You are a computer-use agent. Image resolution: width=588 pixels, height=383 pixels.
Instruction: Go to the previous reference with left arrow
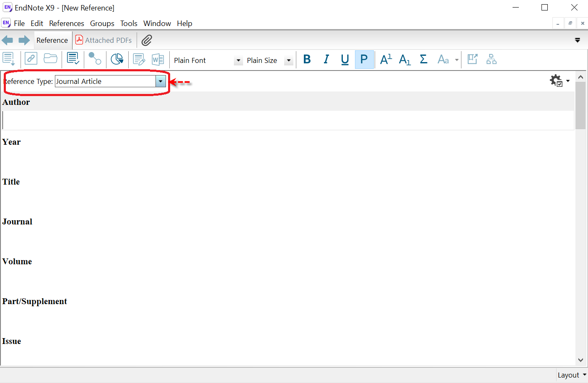(x=8, y=40)
